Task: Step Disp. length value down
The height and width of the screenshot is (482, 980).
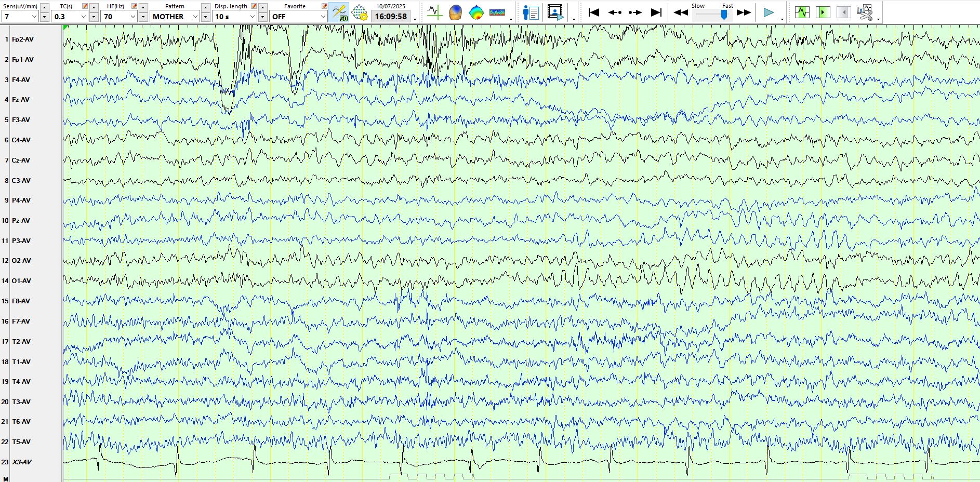Action: click(262, 17)
